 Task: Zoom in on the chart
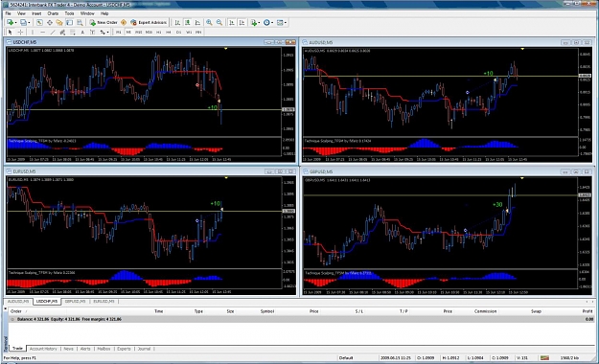click(x=209, y=23)
